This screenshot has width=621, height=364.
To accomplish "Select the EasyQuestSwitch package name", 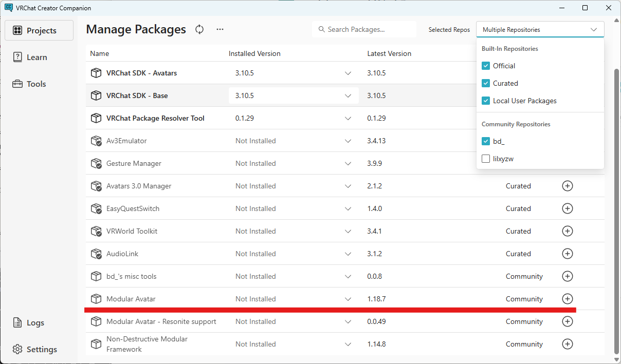I will 133,208.
